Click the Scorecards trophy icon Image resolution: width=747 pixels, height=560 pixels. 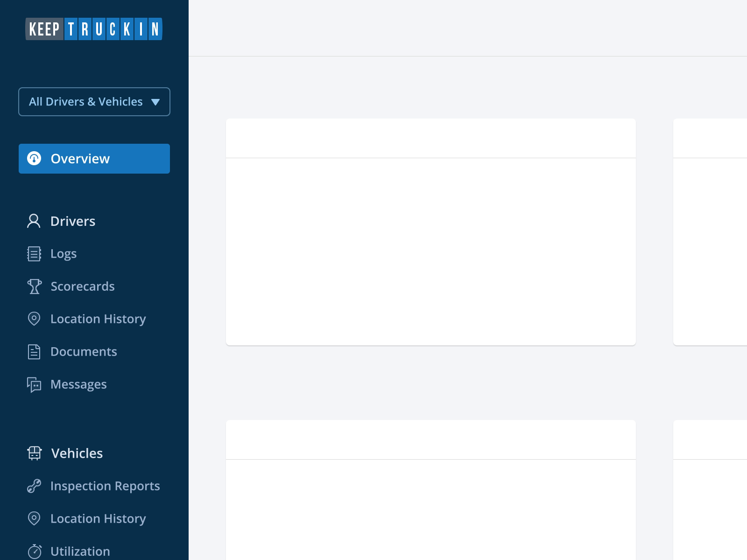[34, 287]
